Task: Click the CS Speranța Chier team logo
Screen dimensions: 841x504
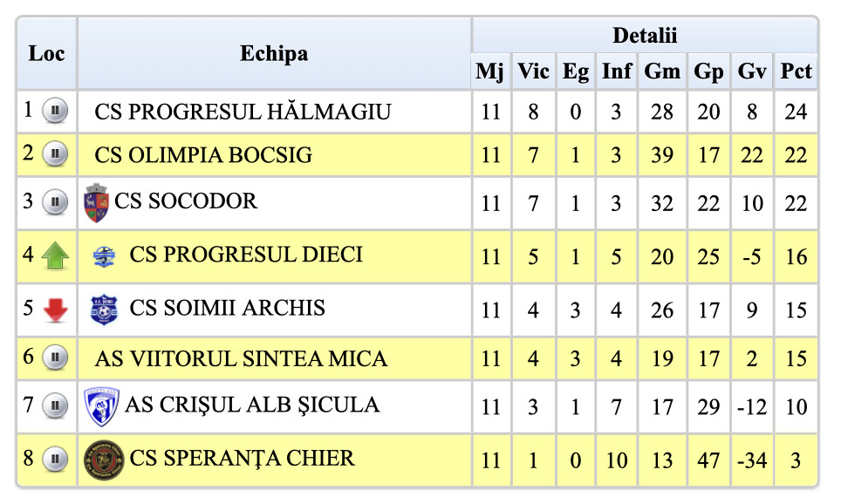Action: (103, 460)
